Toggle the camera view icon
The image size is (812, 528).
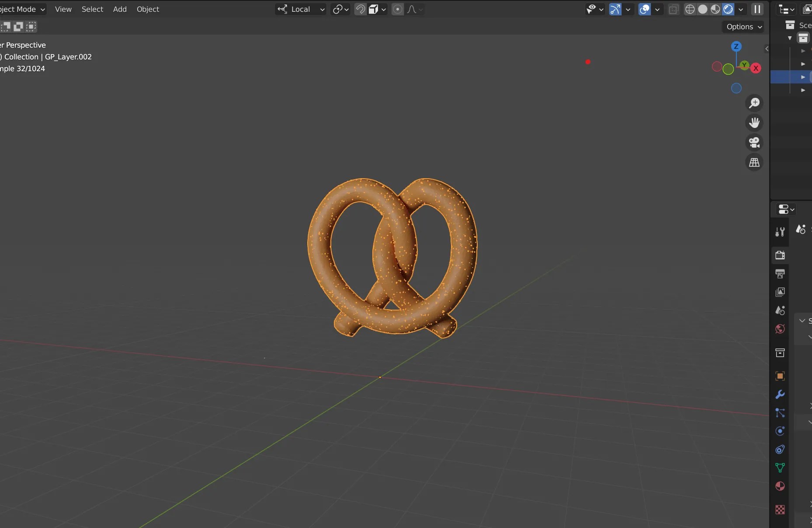(755, 143)
